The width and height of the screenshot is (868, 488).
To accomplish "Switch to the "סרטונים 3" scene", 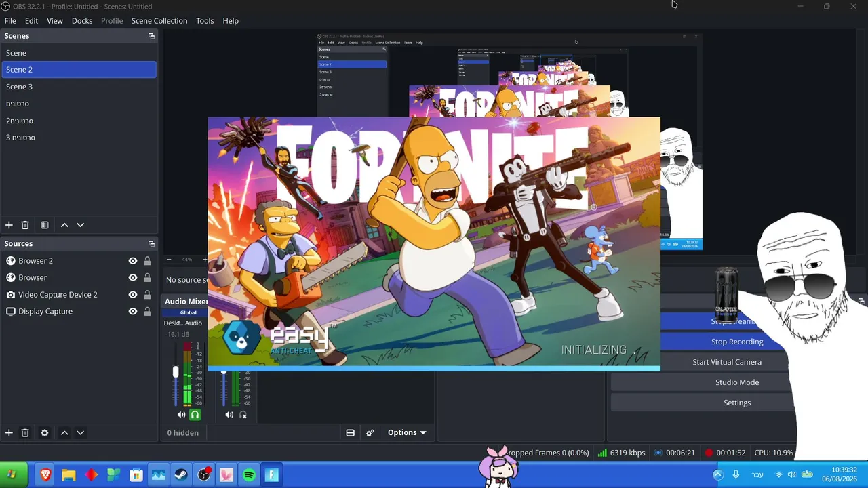I will coord(79,138).
